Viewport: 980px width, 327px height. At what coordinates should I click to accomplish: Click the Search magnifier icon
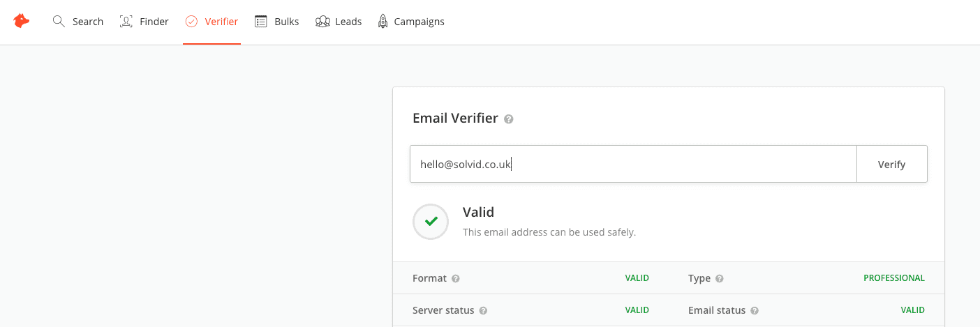pos(59,22)
